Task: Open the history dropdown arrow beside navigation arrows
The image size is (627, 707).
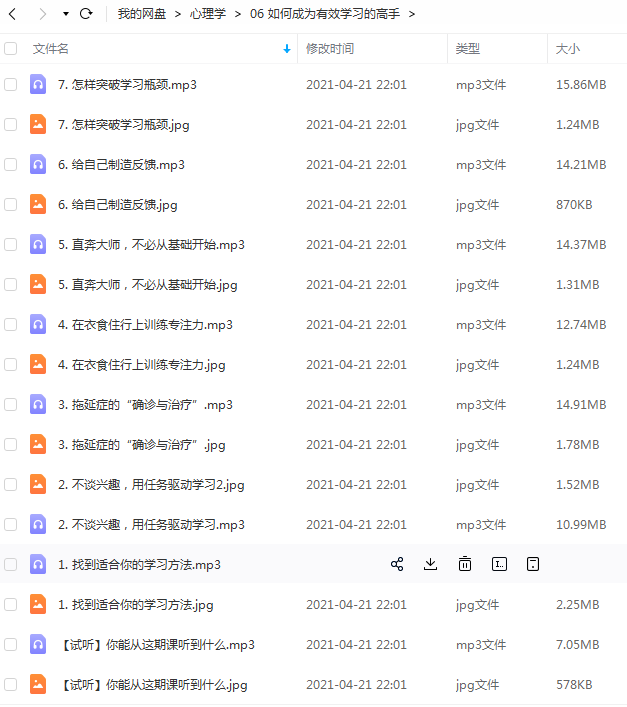Action: point(66,14)
